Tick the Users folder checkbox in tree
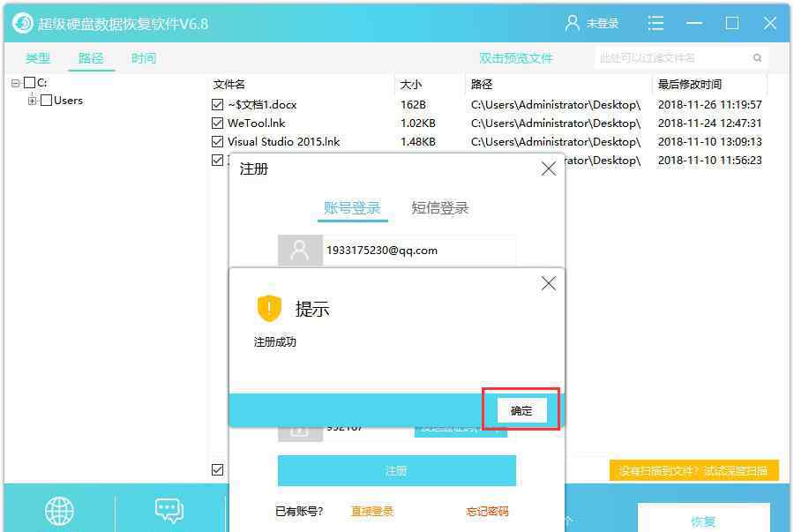This screenshot has width=794, height=532. [x=46, y=101]
